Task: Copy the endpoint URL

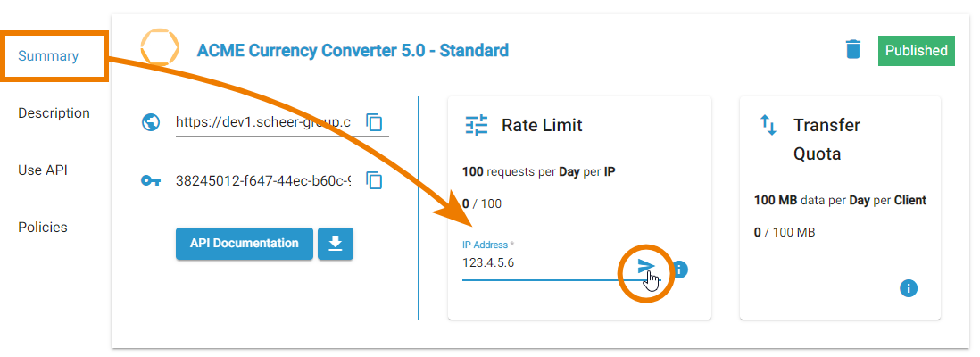Action: (x=375, y=122)
